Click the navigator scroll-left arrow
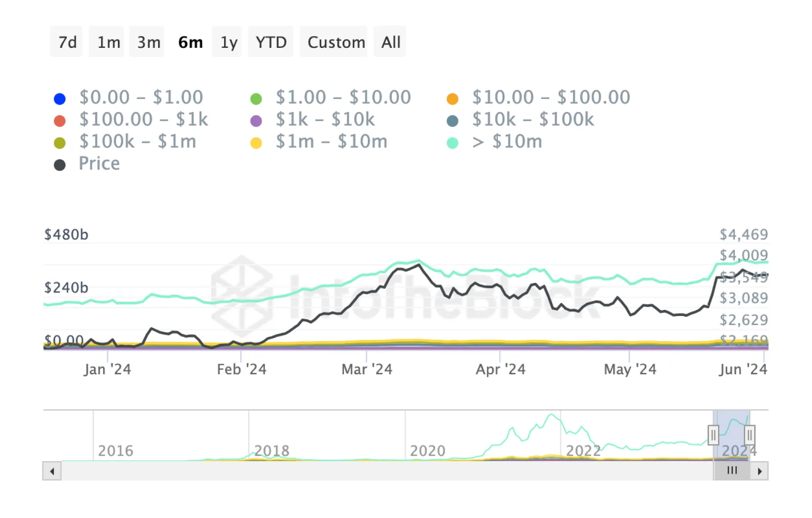The width and height of the screenshot is (812, 518). coord(52,471)
